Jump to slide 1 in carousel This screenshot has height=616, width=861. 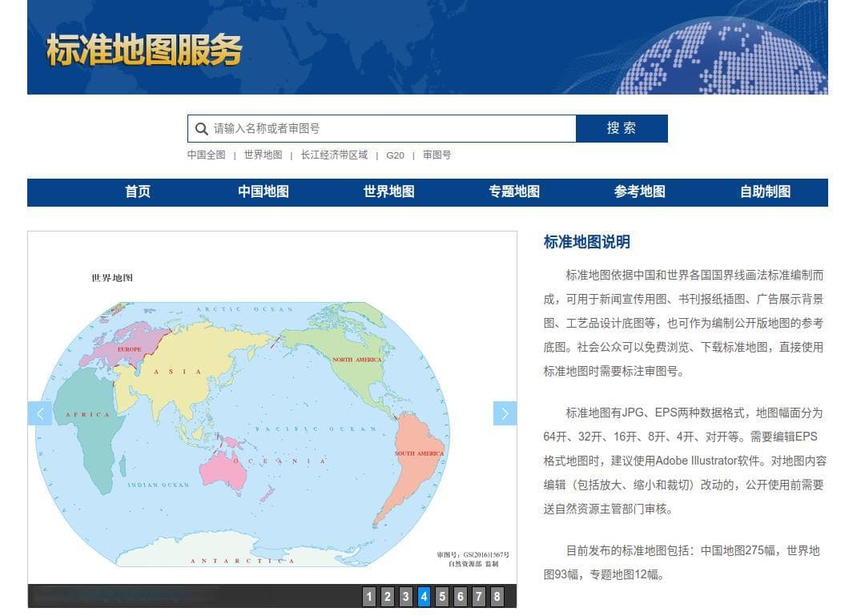(x=369, y=597)
